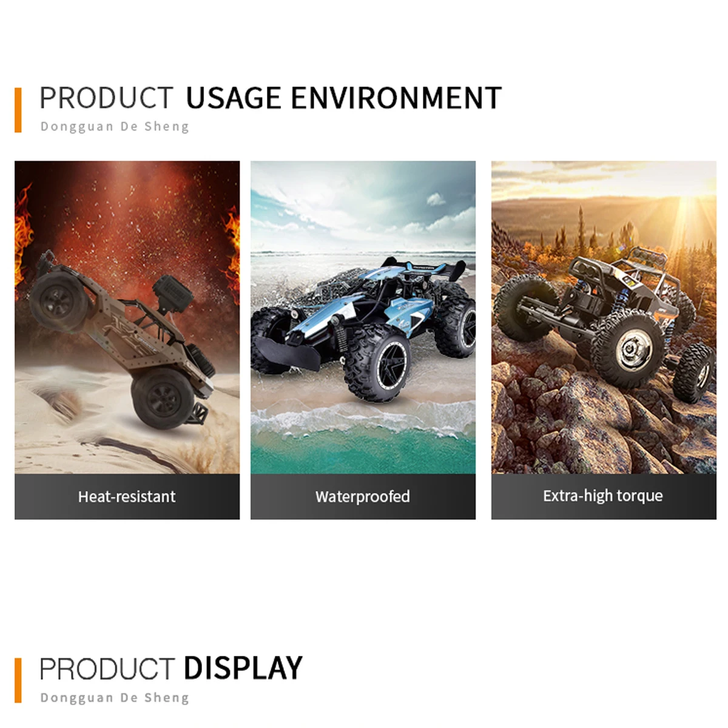The image size is (728, 728).
Task: Click Dongguan De Sheng under Usage Environment
Action: pyautogui.click(x=115, y=127)
